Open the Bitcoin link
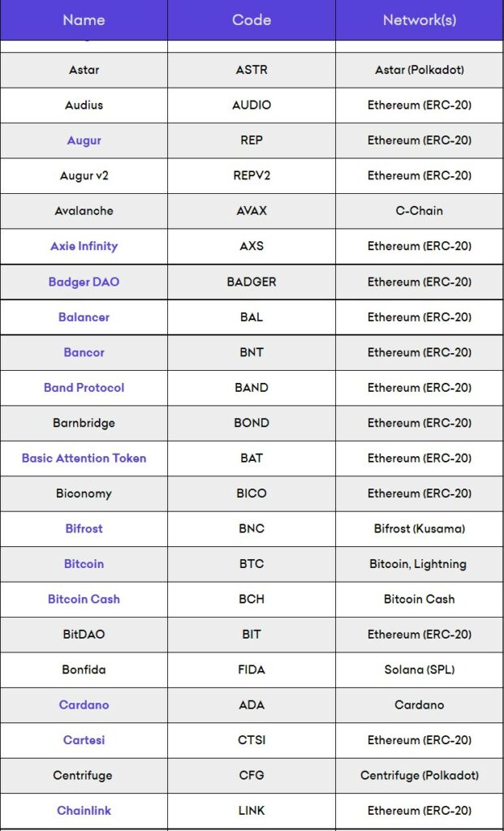The width and height of the screenshot is (504, 831). (84, 564)
